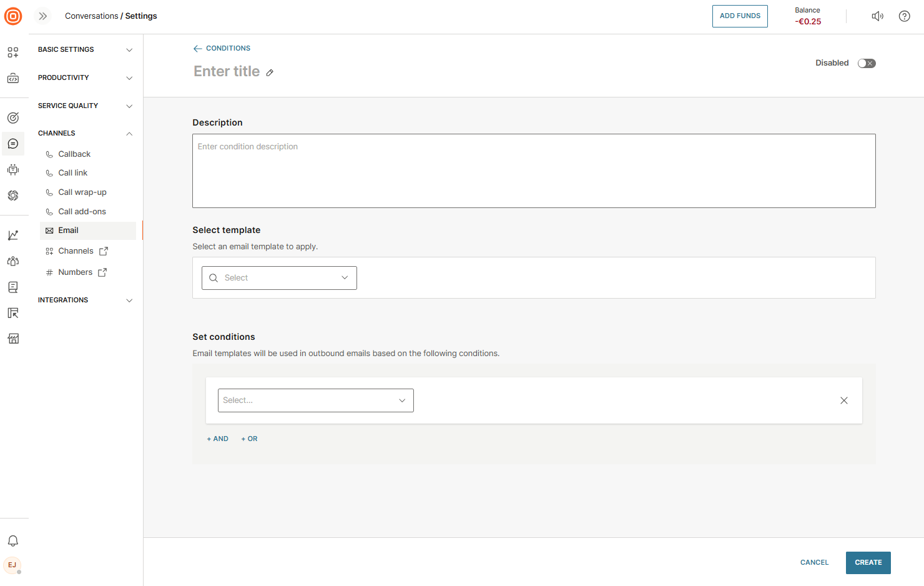The image size is (924, 586).
Task: Go back via the Conditions link
Action: pos(222,48)
